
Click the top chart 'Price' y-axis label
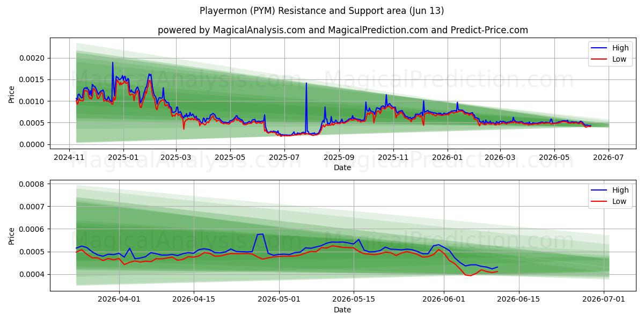click(12, 94)
